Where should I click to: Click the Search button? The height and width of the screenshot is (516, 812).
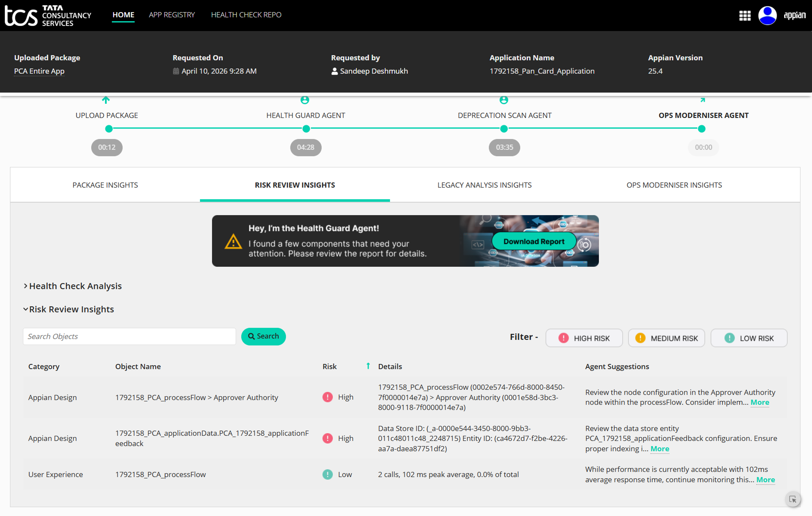[263, 336]
